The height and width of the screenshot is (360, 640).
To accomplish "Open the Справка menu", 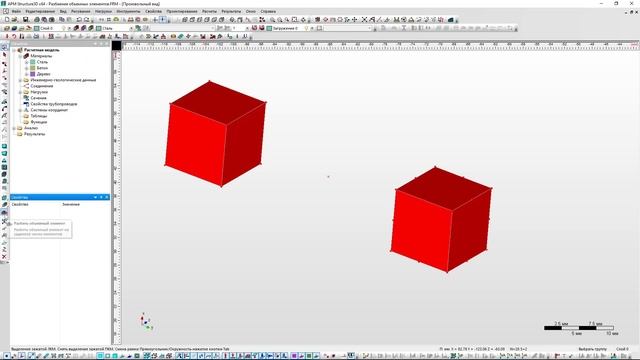I will point(268,11).
